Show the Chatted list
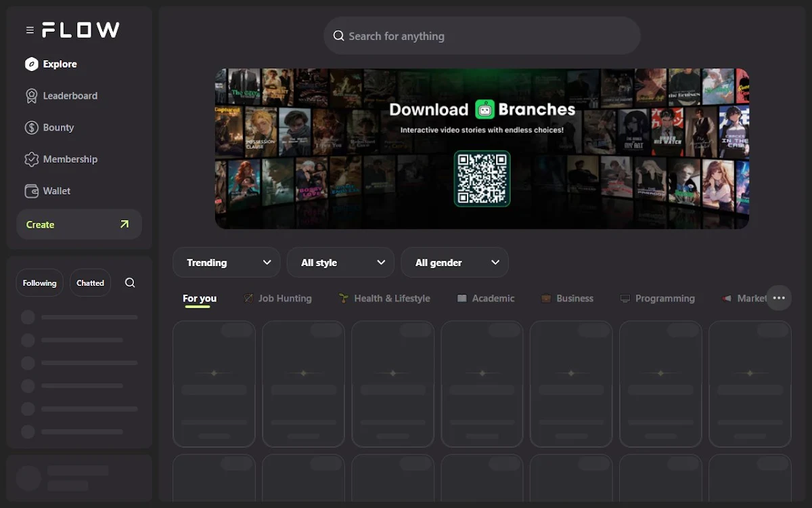This screenshot has width=812, height=508. click(x=90, y=283)
